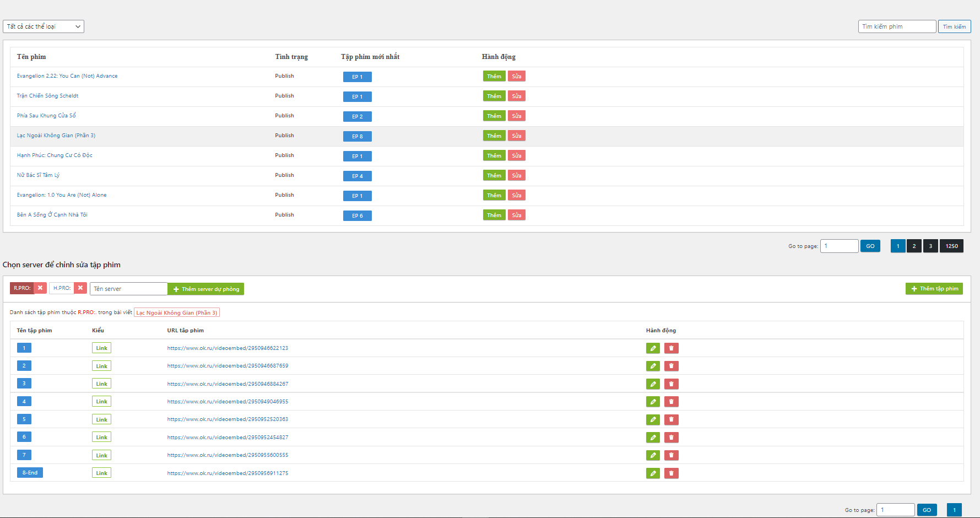Delete episode 7 with the trash icon
Image resolution: width=980 pixels, height=518 pixels.
[671, 455]
